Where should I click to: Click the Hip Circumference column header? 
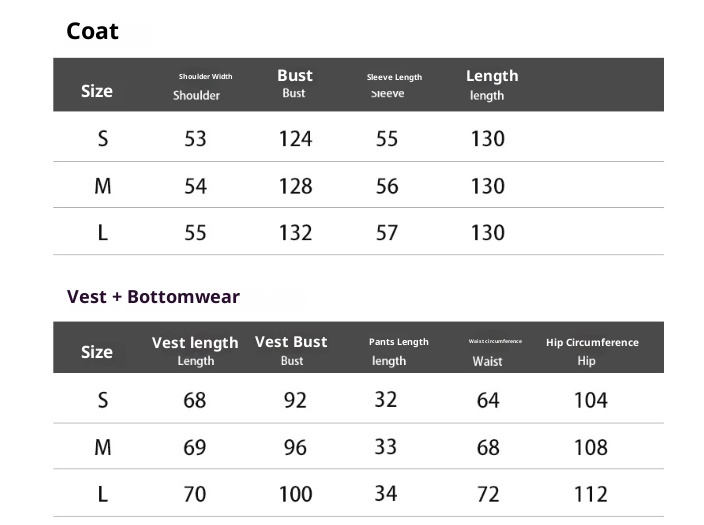click(592, 342)
